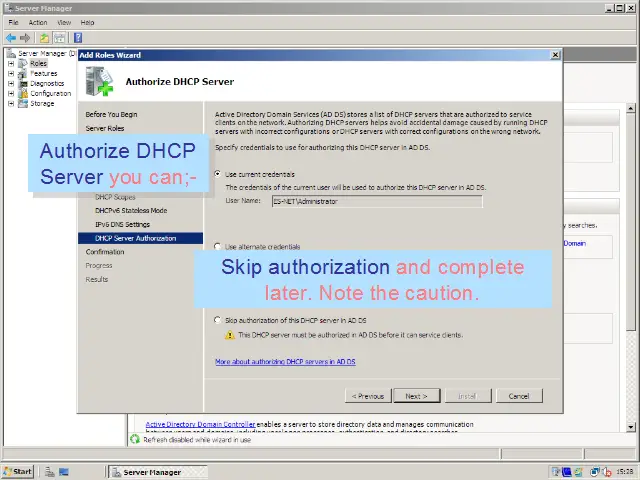Click the colorful flag system tray icon

coord(578,472)
